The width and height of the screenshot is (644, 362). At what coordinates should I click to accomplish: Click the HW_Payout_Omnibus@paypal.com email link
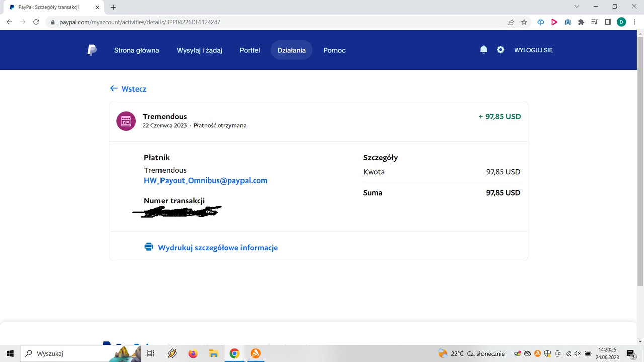pyautogui.click(x=206, y=180)
